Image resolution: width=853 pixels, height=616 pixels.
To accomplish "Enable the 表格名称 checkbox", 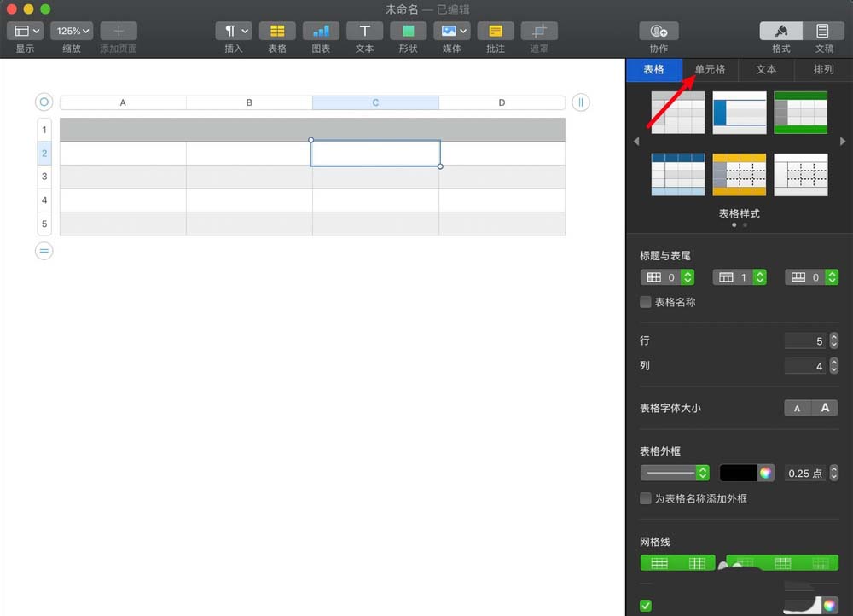I will [646, 302].
